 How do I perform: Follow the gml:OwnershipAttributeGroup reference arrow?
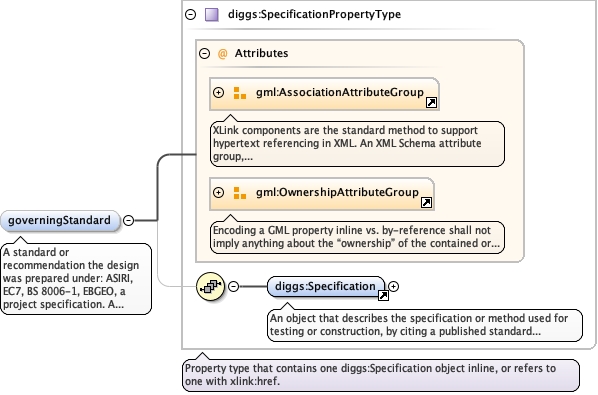pyautogui.click(x=426, y=202)
